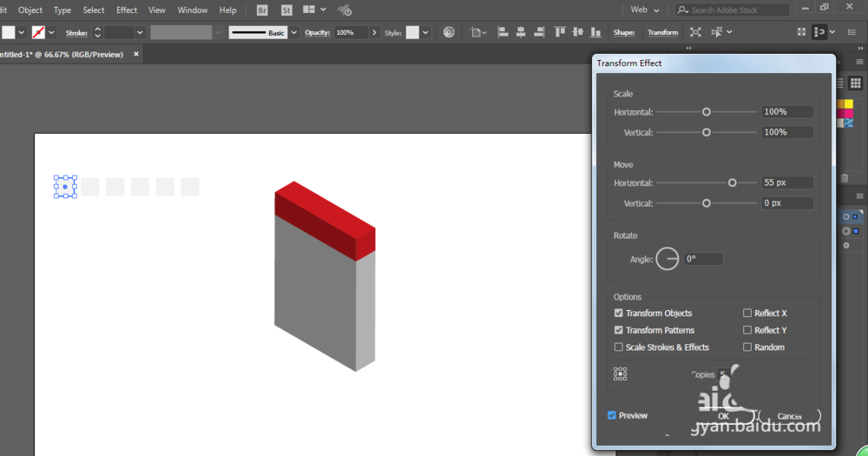The image size is (868, 456).
Task: Open the Object menu
Action: pyautogui.click(x=30, y=10)
